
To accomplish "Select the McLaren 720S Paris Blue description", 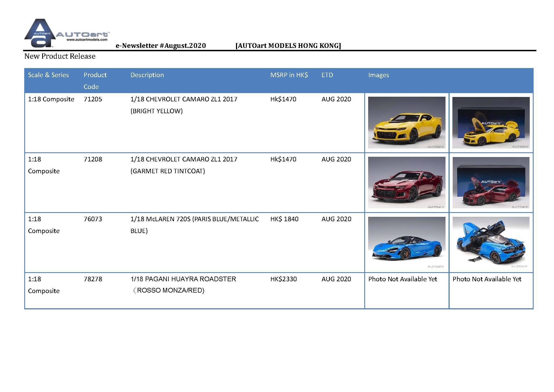I will 195,225.
